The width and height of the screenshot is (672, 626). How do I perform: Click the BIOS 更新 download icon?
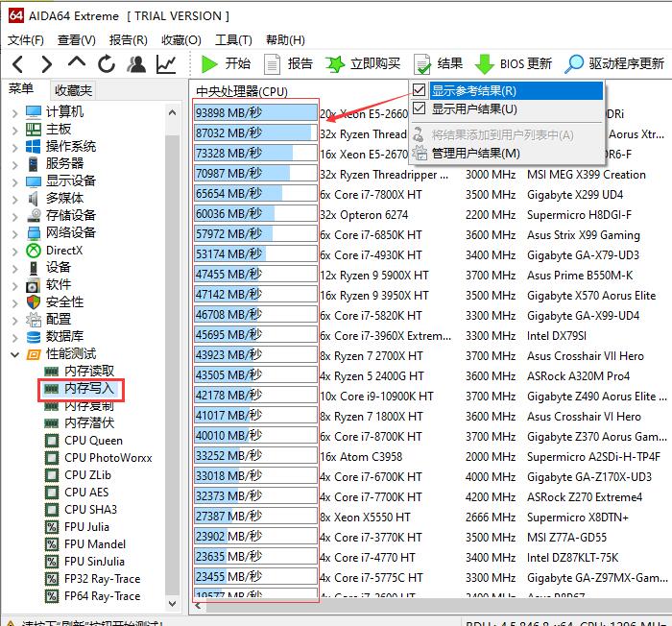(485, 63)
